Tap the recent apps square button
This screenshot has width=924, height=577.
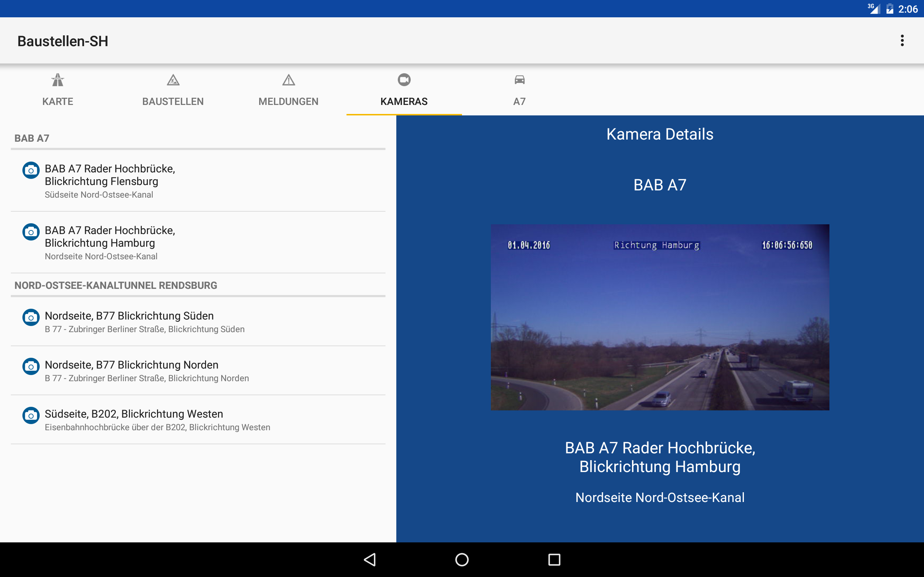point(554,560)
